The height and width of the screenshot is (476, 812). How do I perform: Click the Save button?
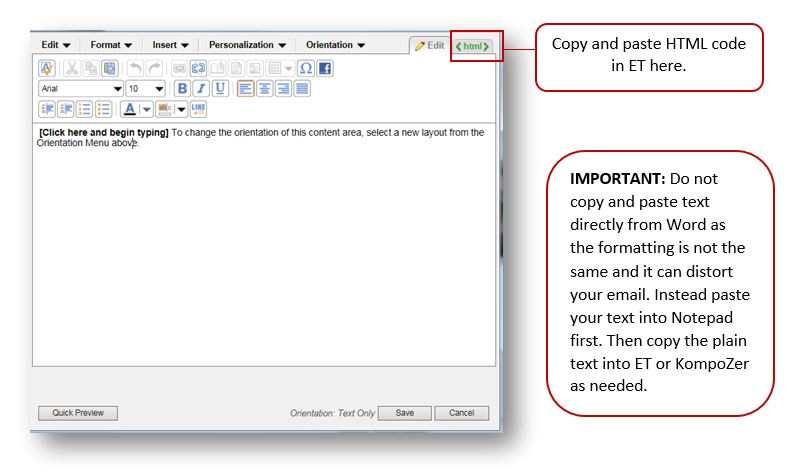[404, 413]
